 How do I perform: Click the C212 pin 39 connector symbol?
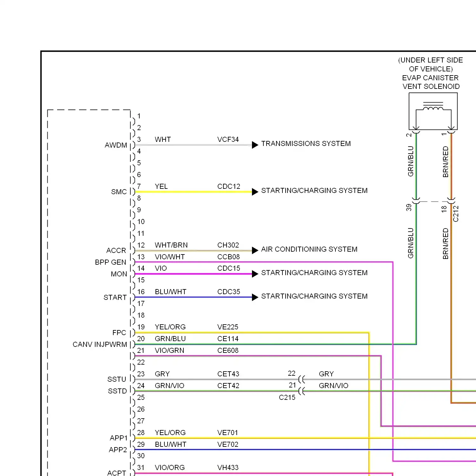point(416,201)
